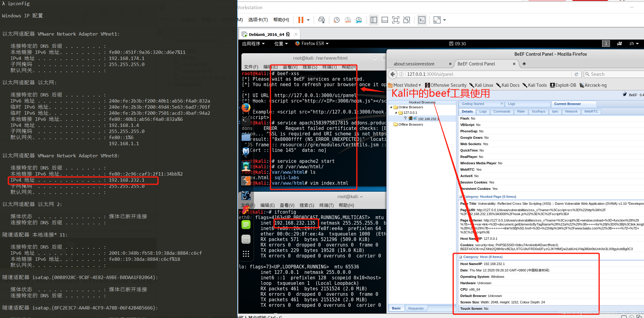Image resolution: width=644 pixels, height=318 pixels.
Task: Open Kali Docs bookmark
Action: pyautogui.click(x=508, y=85)
